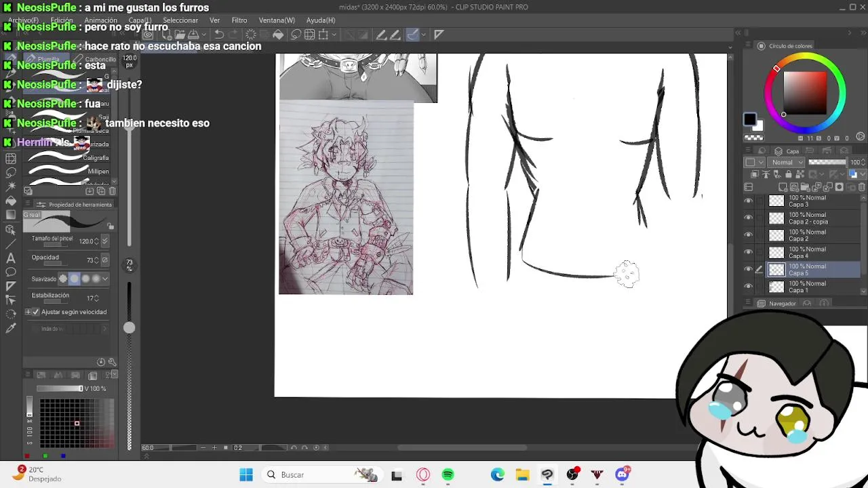868x488 pixels.
Task: Uncheck Ajustar según velocidad checkbox
Action: tap(36, 312)
